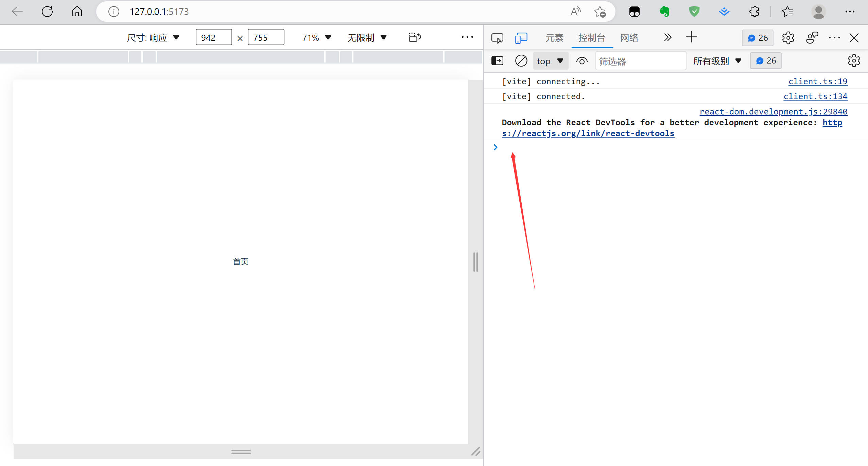This screenshot has height=466, width=868.
Task: Open the blue double-arrow extension icon
Action: (724, 12)
